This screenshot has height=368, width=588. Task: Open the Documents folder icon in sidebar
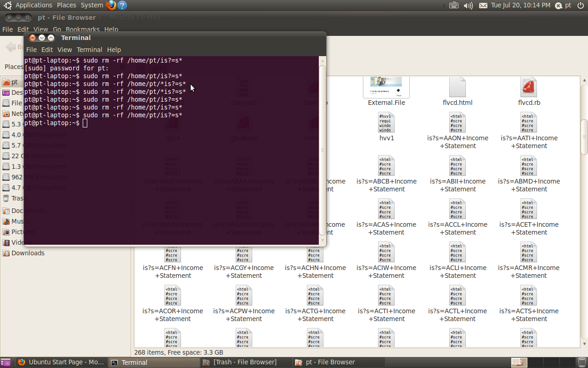pos(6,211)
